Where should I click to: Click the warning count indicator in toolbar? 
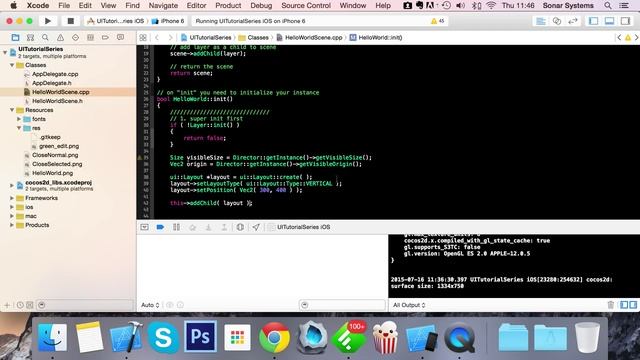(x=438, y=21)
